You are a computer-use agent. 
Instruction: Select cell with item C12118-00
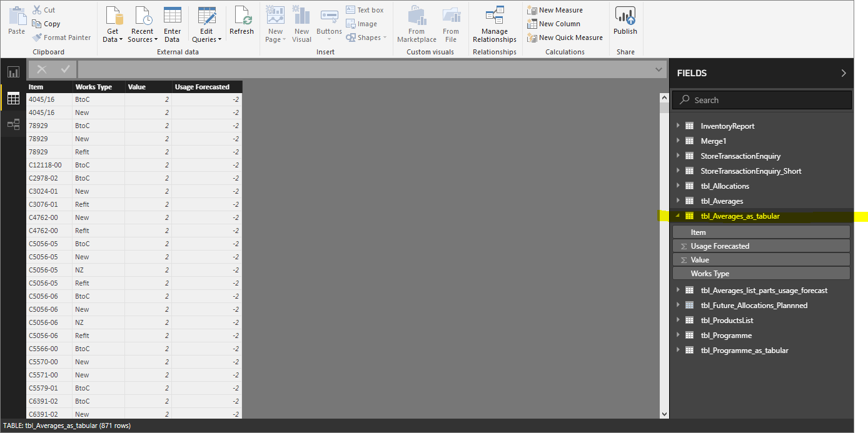click(49, 165)
